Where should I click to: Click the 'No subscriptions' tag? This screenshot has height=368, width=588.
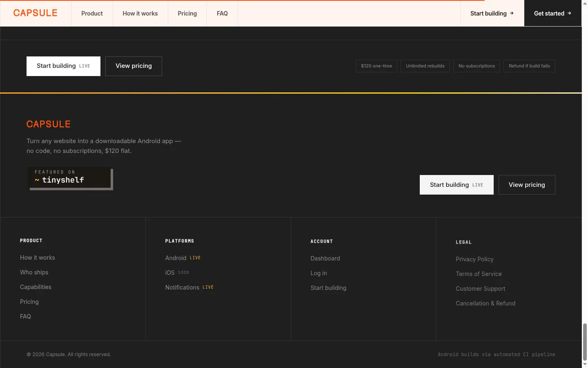point(477,66)
